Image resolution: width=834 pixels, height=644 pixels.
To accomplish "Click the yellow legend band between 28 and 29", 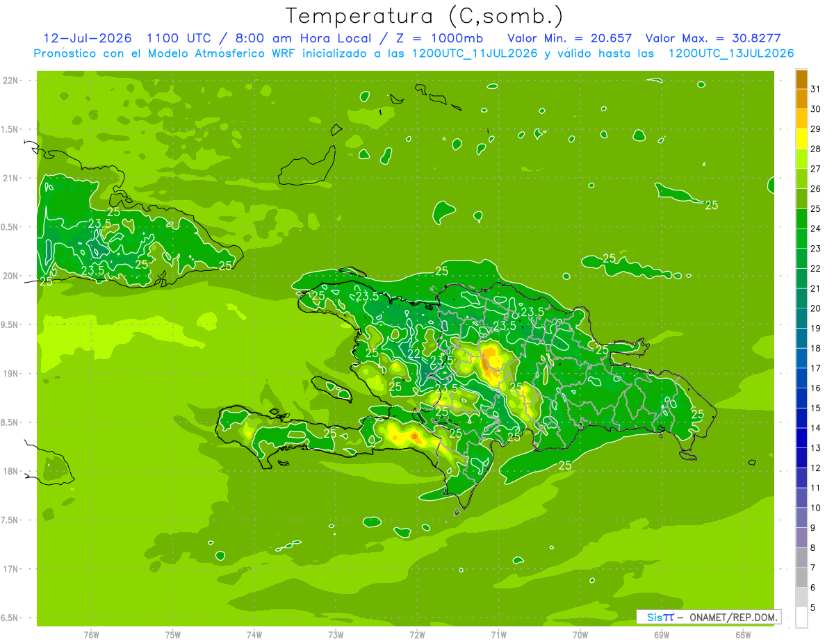I will click(801, 138).
